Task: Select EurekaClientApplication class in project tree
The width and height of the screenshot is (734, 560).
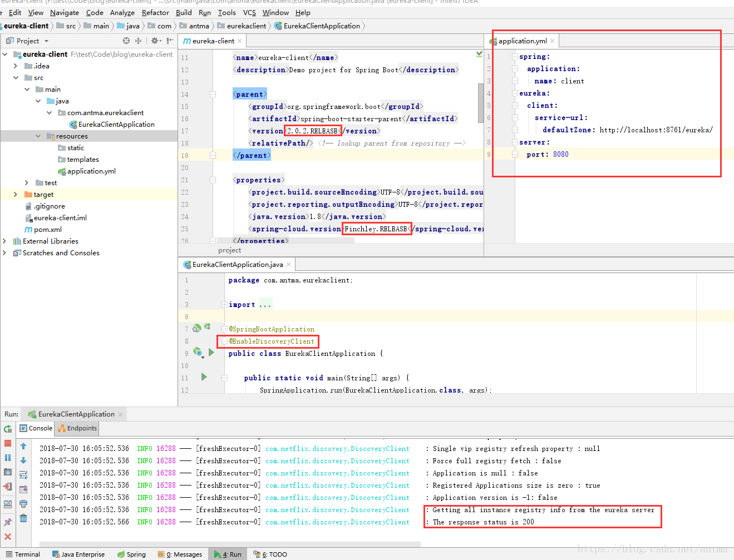Action: (x=111, y=124)
